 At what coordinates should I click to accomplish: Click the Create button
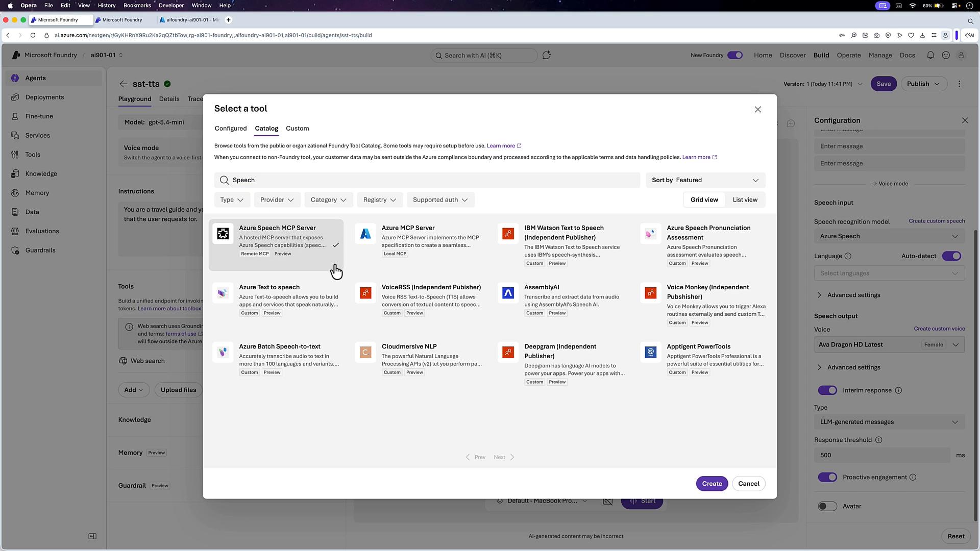(712, 484)
